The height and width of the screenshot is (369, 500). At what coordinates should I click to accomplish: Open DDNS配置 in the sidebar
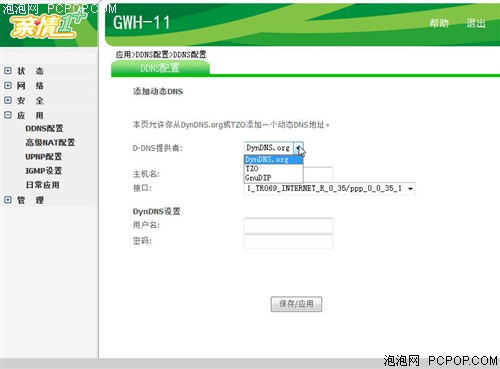coord(44,128)
